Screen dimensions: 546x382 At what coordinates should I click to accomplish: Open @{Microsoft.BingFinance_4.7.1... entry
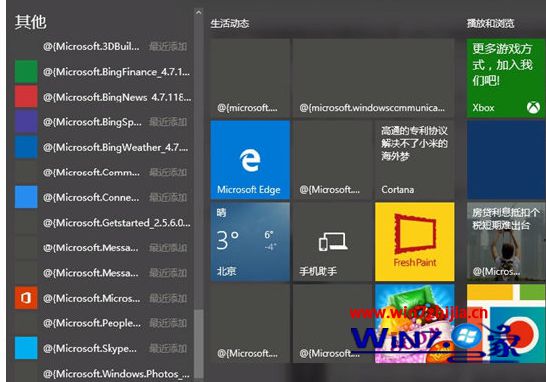pos(103,72)
